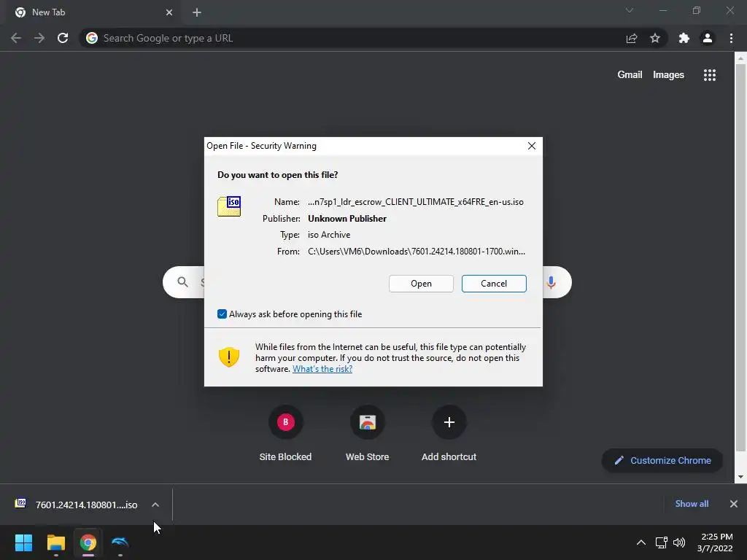
Task: Click the dolphin app in the taskbar
Action: 120,542
